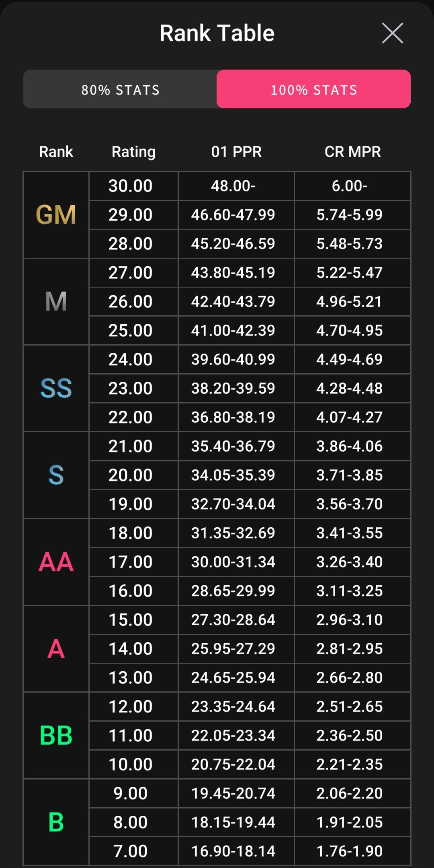Image resolution: width=434 pixels, height=868 pixels.
Task: Select the AA rank badge
Action: (x=56, y=562)
